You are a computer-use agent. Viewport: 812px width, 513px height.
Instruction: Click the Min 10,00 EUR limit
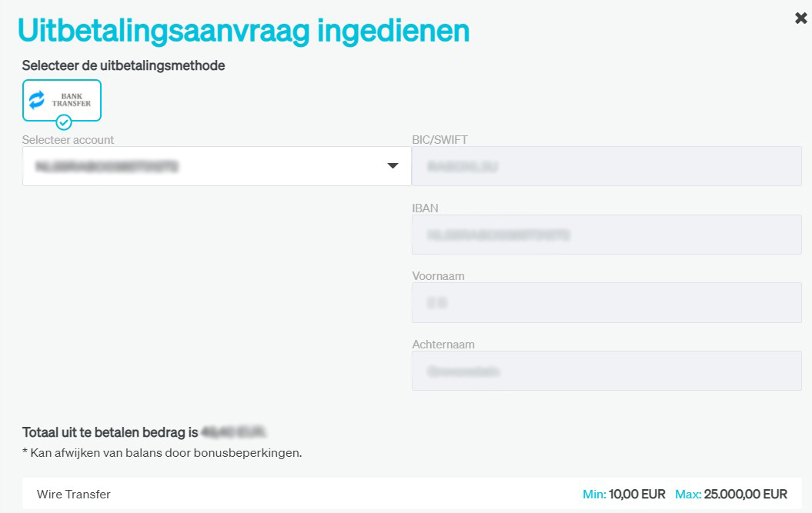click(624, 495)
